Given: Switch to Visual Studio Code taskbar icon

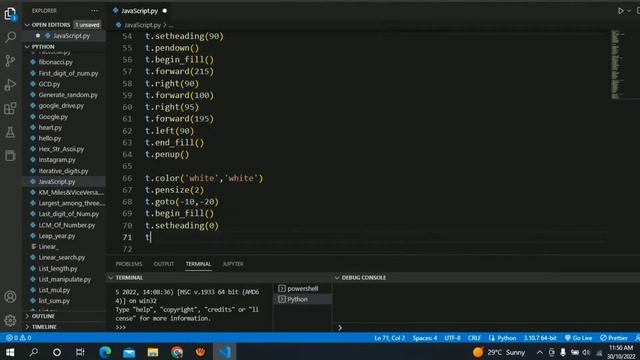Looking at the screenshot, I should (x=224, y=352).
